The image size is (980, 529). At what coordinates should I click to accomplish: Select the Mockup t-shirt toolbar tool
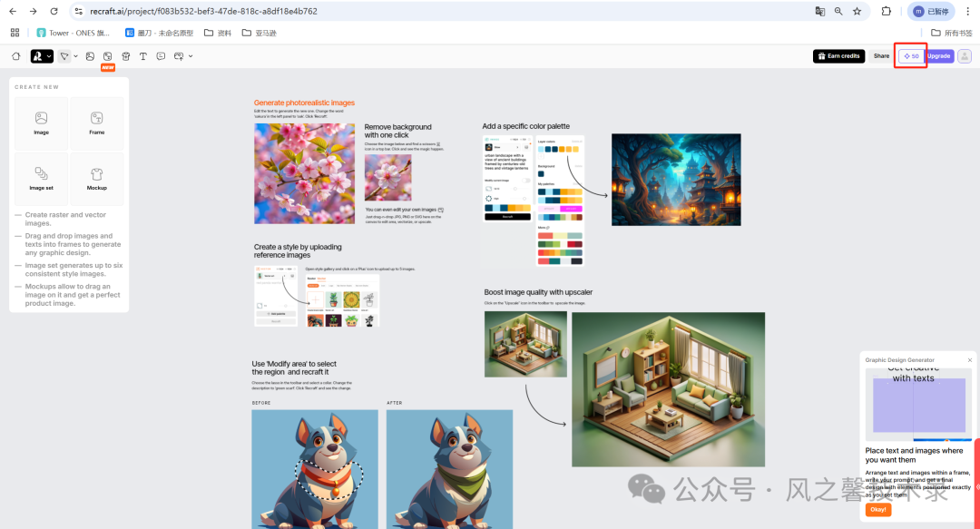[x=125, y=56]
